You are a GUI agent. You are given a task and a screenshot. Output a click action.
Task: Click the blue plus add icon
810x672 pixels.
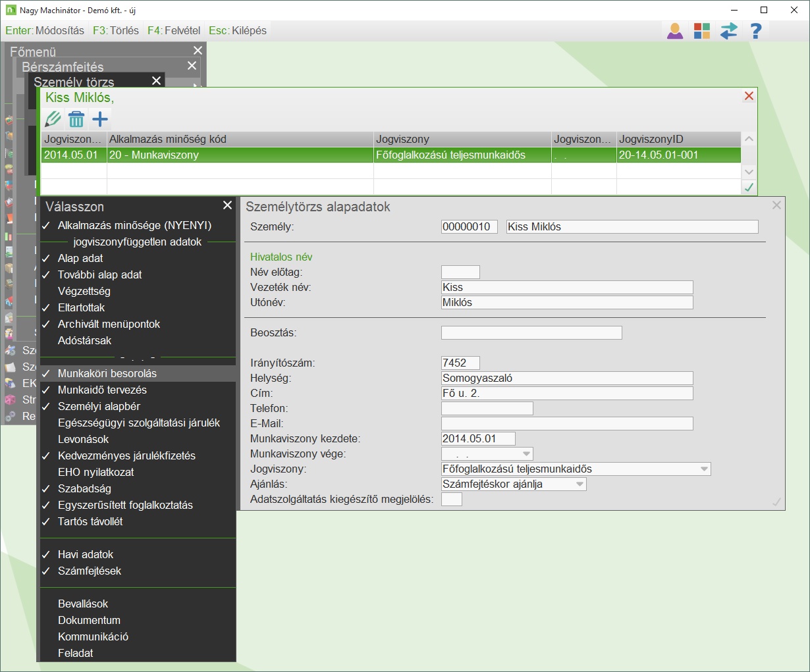[100, 119]
